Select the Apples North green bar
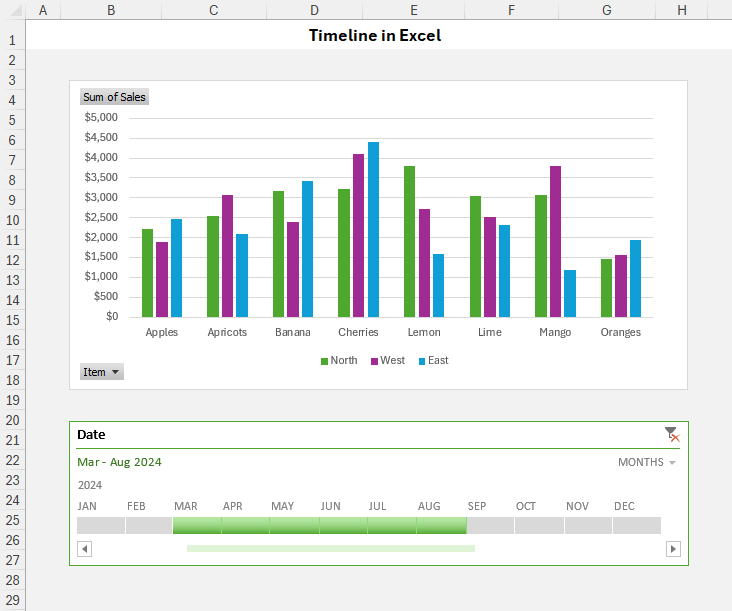This screenshot has width=732, height=611. click(x=148, y=273)
